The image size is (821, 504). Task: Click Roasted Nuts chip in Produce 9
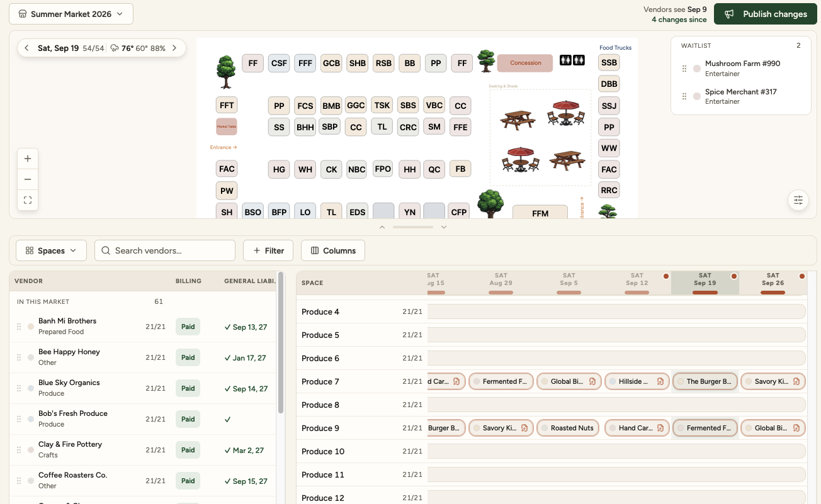(567, 428)
